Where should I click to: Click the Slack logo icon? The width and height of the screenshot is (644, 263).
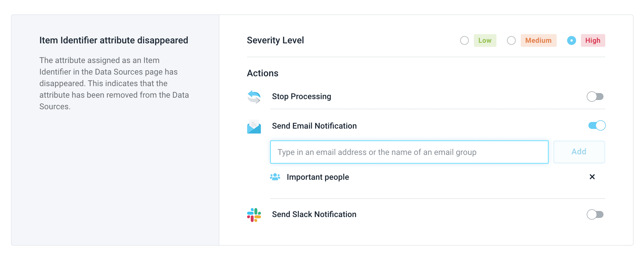254,215
